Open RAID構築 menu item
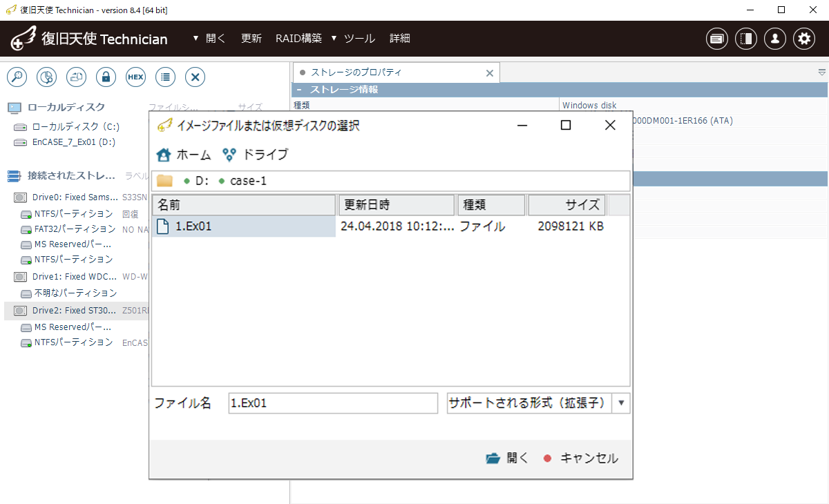Image resolution: width=829 pixels, height=504 pixels. (298, 39)
